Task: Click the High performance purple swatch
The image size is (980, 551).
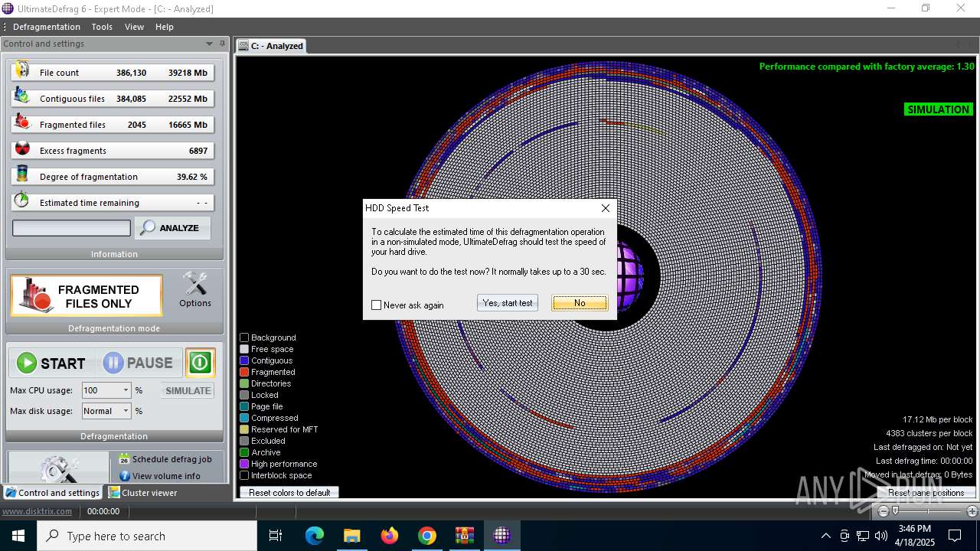Action: pyautogui.click(x=244, y=464)
